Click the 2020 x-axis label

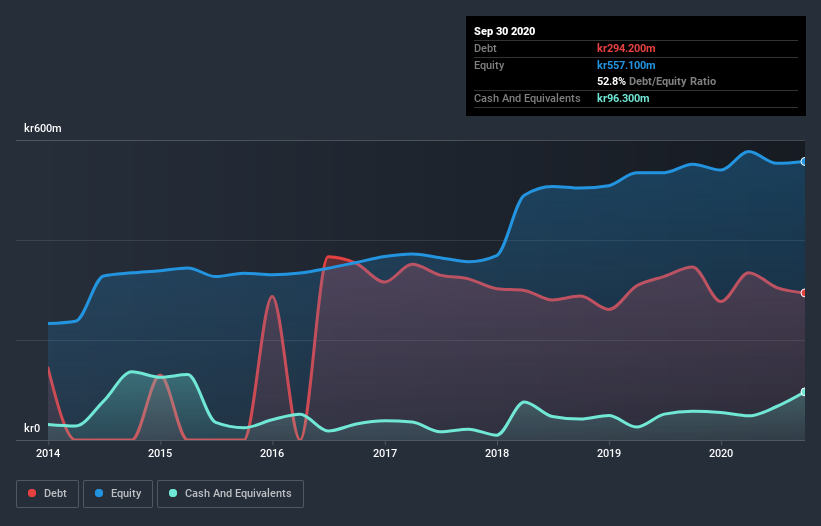coord(721,453)
